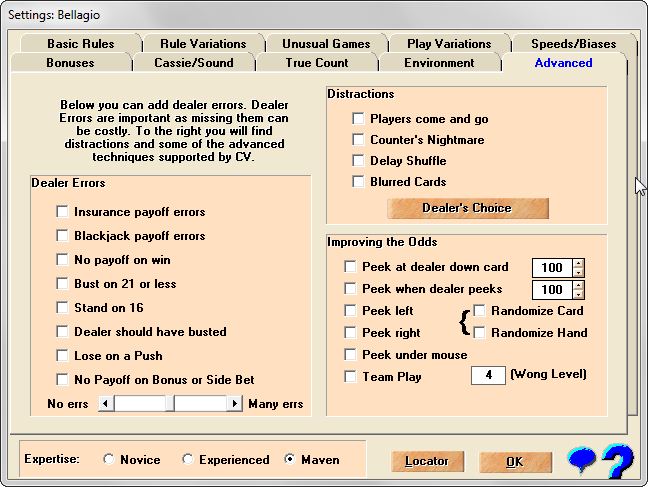Check Peek at dealer down card
This screenshot has height=487, width=648.
(350, 267)
